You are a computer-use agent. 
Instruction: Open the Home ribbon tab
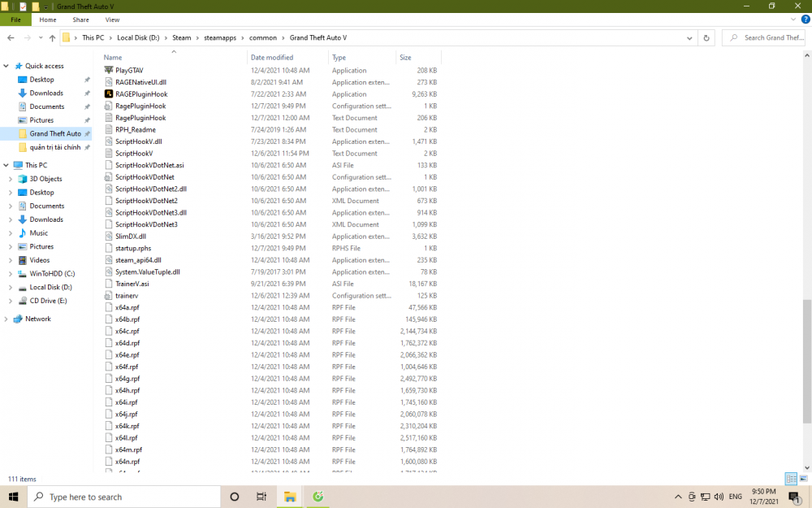coord(48,20)
